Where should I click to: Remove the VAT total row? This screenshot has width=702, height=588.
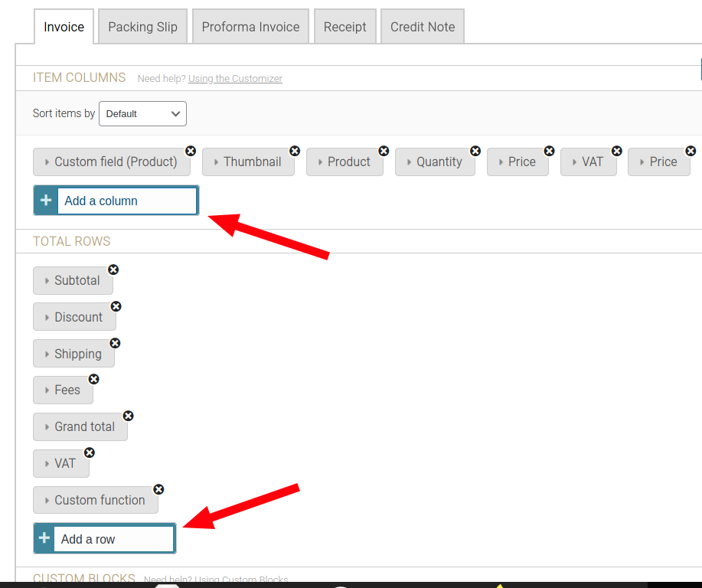pyautogui.click(x=90, y=452)
